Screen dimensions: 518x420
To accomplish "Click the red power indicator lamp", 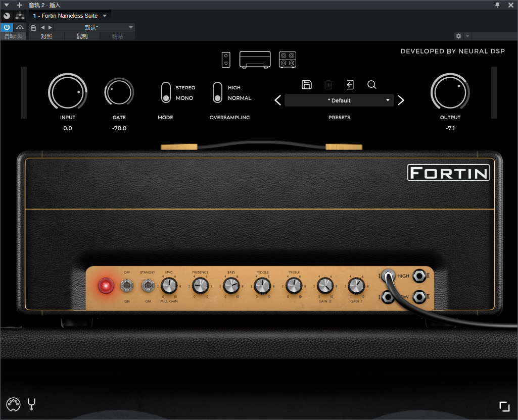I will [106, 285].
